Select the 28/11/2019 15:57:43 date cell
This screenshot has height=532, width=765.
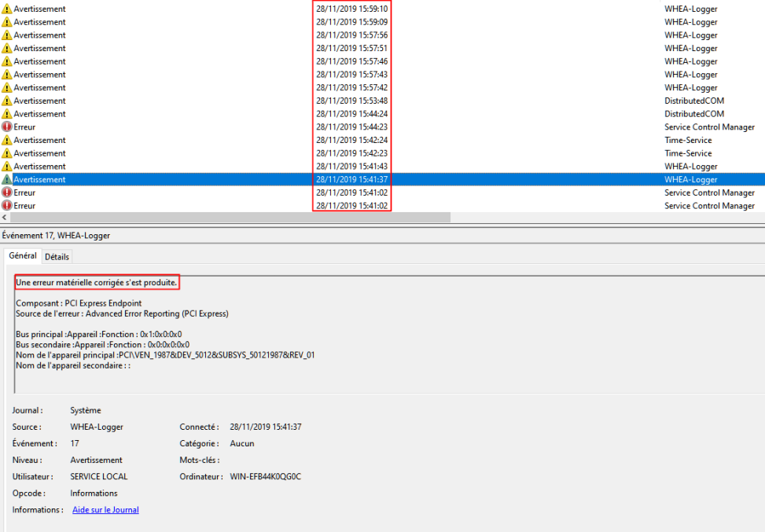pos(351,75)
